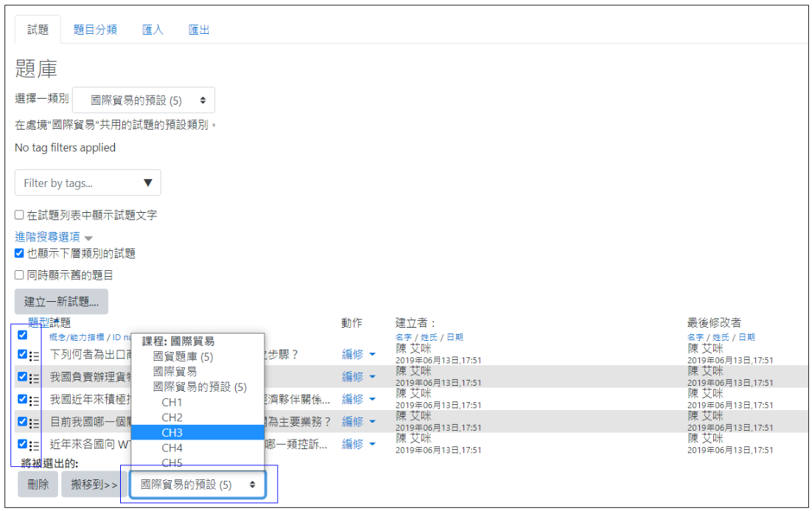Open the 匯入 tab
The width and height of the screenshot is (812, 511).
coord(153,29)
